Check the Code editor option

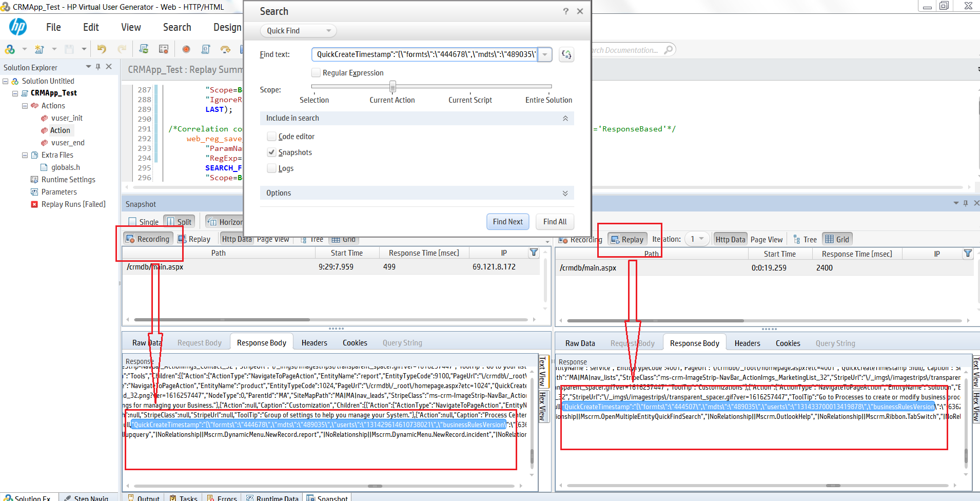pyautogui.click(x=271, y=137)
